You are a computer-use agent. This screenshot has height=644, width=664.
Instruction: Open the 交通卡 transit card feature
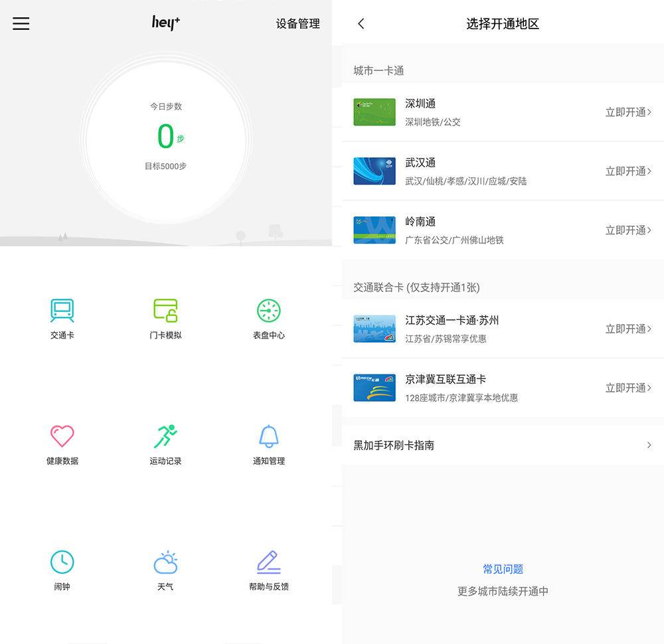[62, 319]
